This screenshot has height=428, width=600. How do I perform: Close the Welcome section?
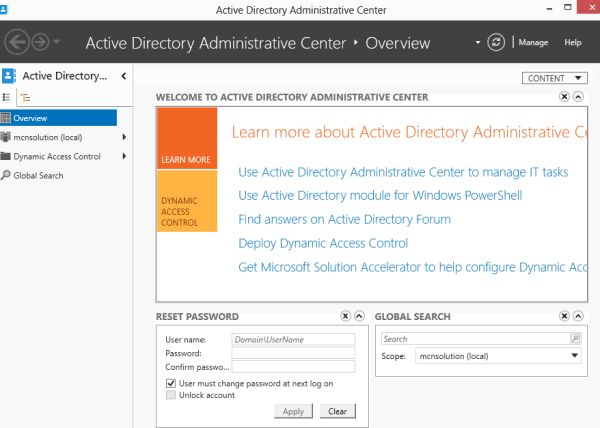tap(564, 97)
